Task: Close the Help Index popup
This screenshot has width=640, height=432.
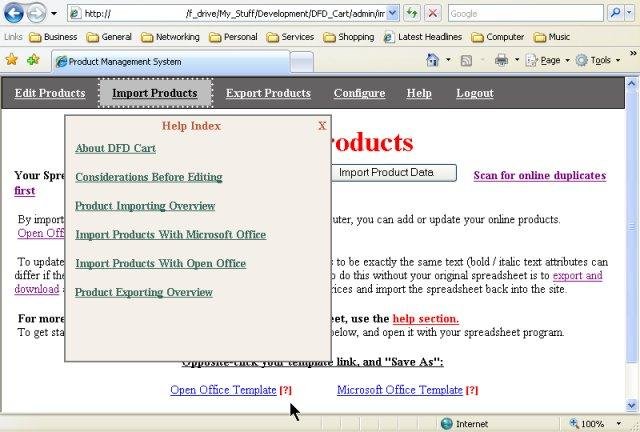Action: 322,126
